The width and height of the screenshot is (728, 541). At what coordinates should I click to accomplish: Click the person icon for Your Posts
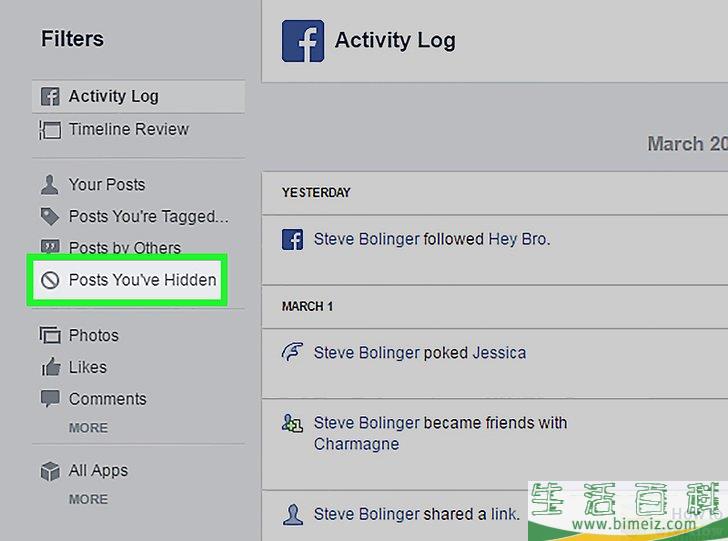coord(50,185)
